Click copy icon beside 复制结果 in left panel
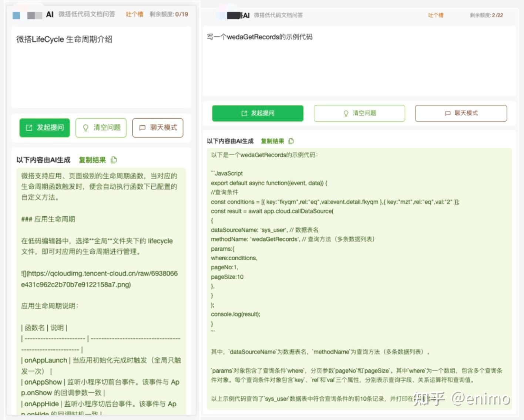 114,160
